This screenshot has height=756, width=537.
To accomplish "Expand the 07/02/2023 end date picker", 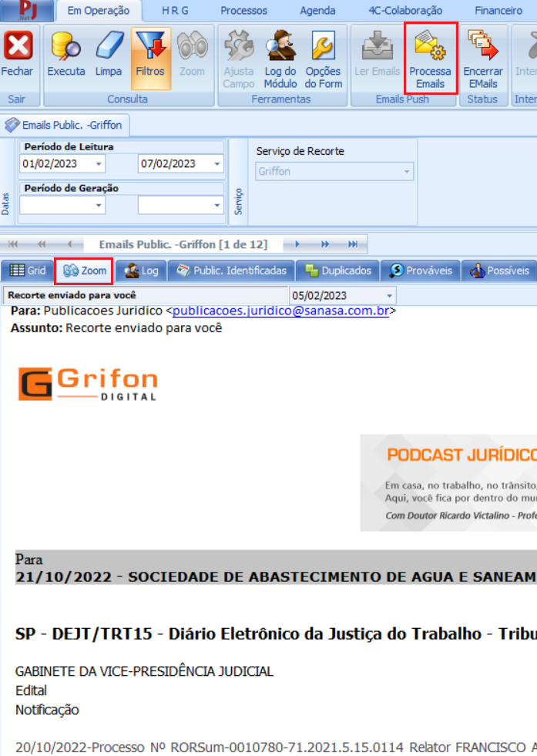I will 216,164.
